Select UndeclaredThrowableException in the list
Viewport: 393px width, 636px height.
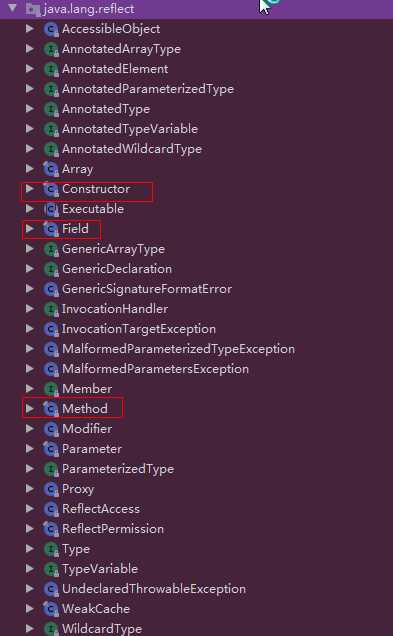pos(154,589)
